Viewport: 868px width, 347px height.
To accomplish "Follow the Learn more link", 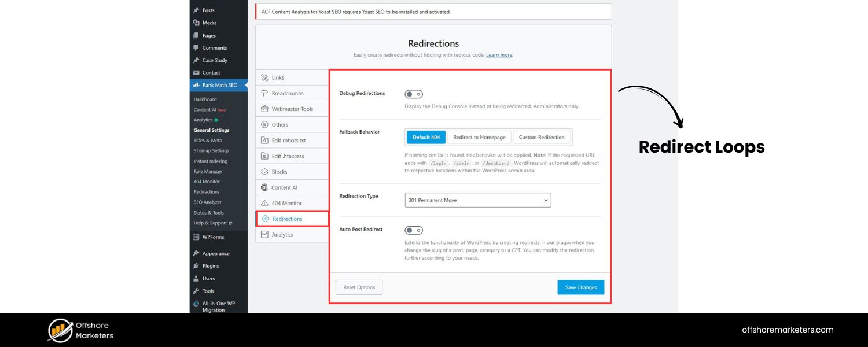I will (499, 55).
